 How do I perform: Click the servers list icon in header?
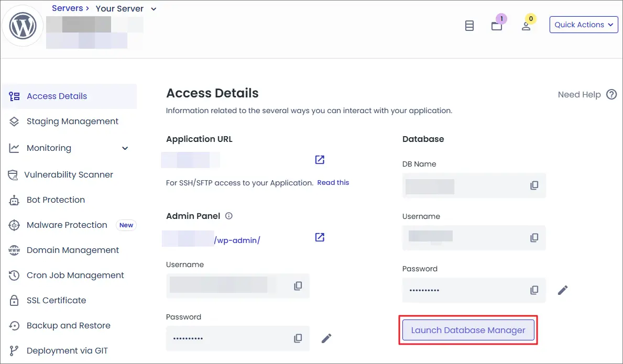coord(469,26)
